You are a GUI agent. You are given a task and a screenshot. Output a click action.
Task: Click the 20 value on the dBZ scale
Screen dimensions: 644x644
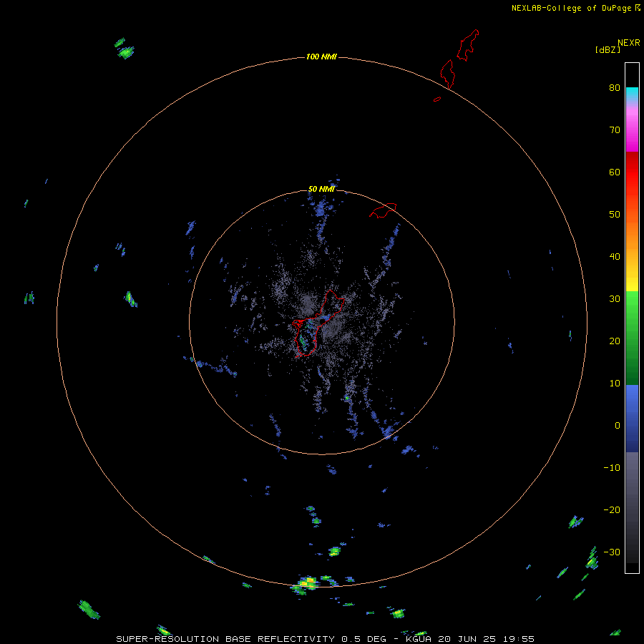[x=615, y=341]
